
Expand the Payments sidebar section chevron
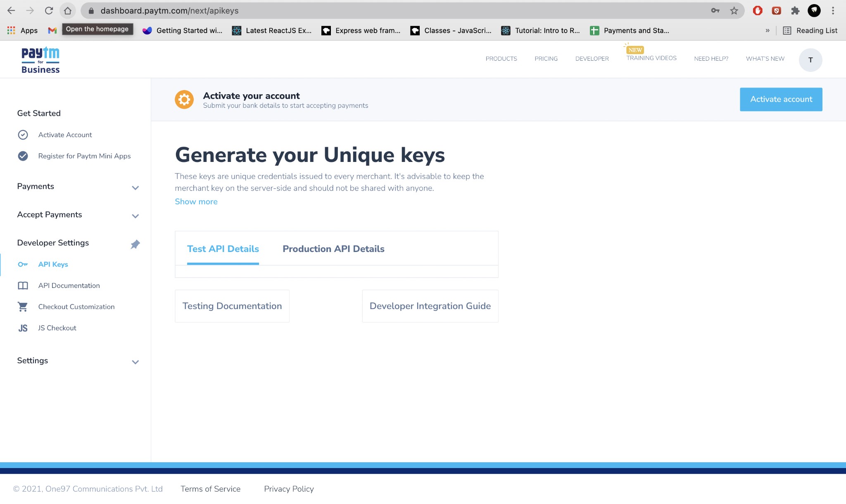[135, 188]
